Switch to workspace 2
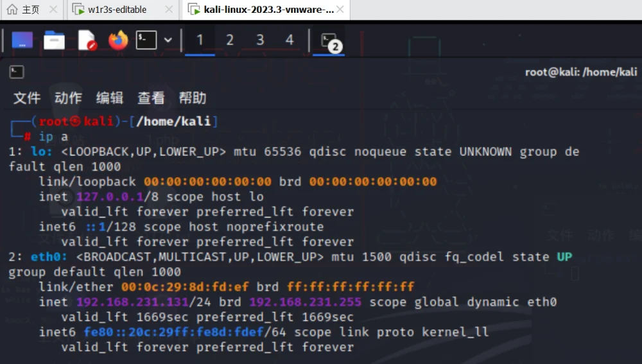 (x=230, y=40)
